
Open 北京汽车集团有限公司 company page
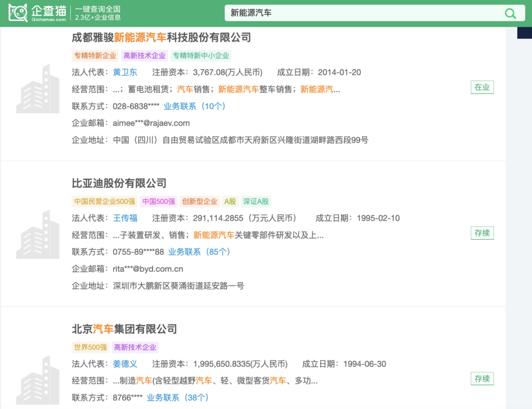[124, 329]
